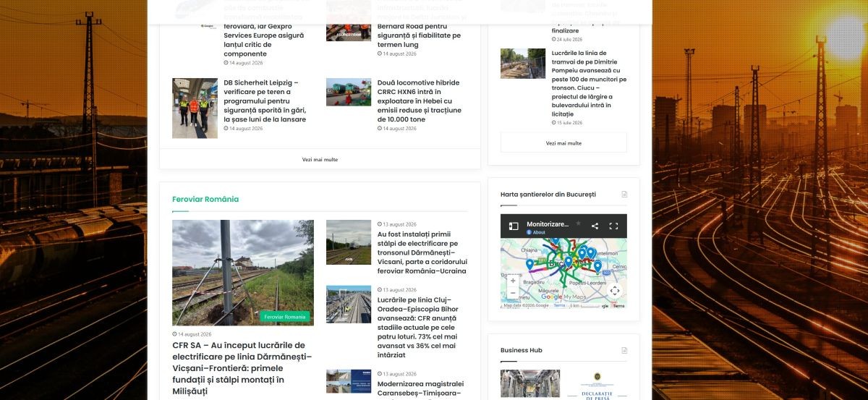Click document icon beside Harta șantierelor heading
This screenshot has height=400, width=868.
(x=624, y=195)
